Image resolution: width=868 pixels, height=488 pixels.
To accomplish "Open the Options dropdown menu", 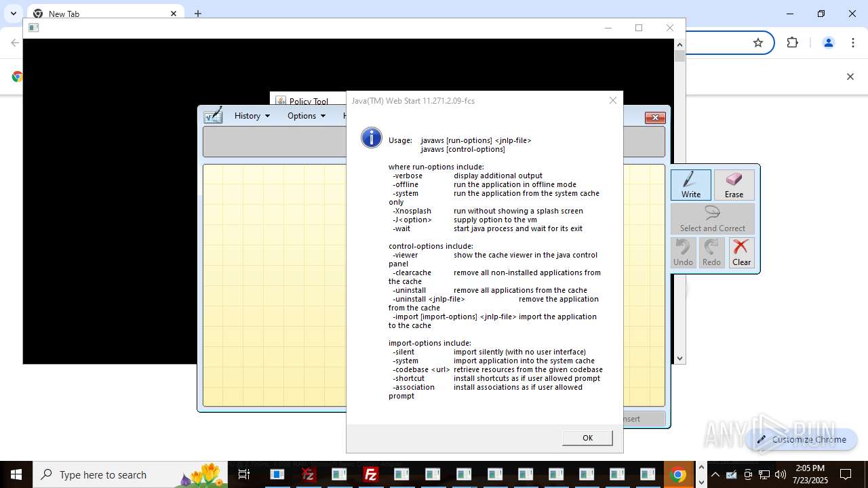I will tap(307, 116).
